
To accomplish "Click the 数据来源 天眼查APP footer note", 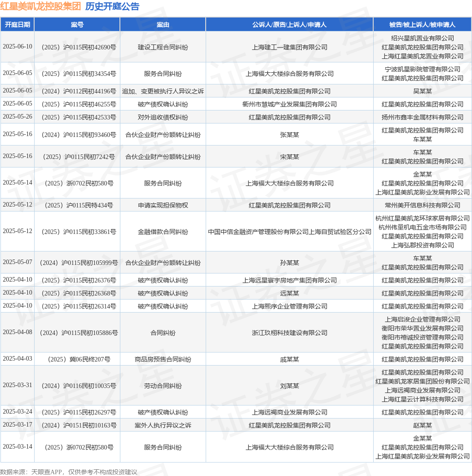I will [69, 472].
